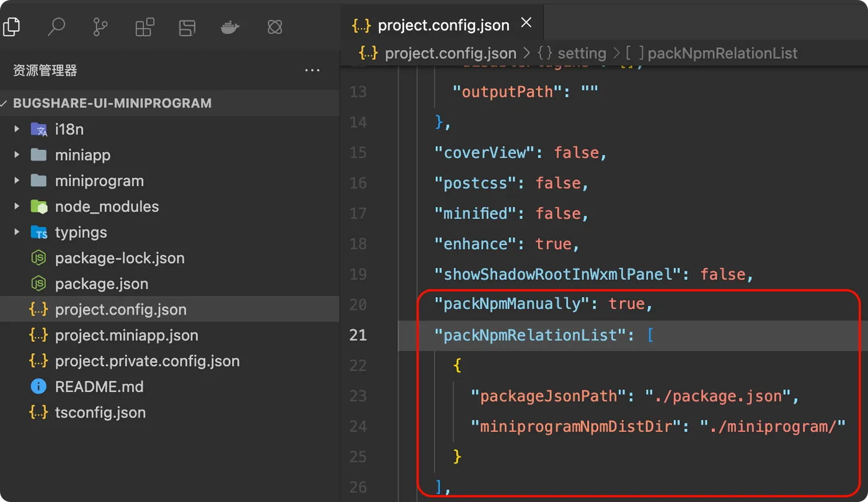Open the Source Control view icon
The image size is (868, 502).
[100, 27]
